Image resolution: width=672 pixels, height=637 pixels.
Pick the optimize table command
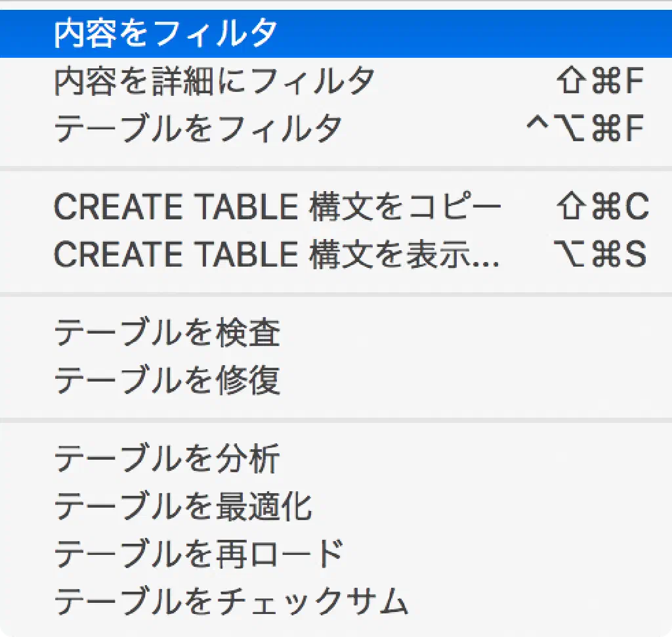tap(182, 506)
